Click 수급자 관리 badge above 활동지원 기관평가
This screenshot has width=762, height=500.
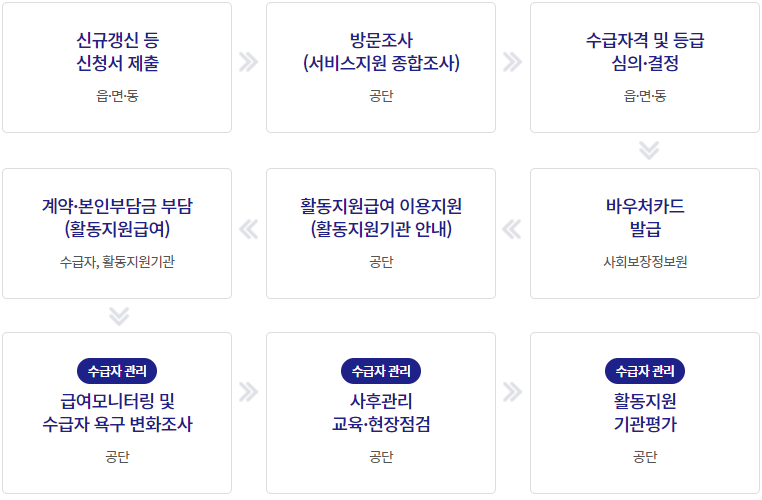click(x=645, y=371)
